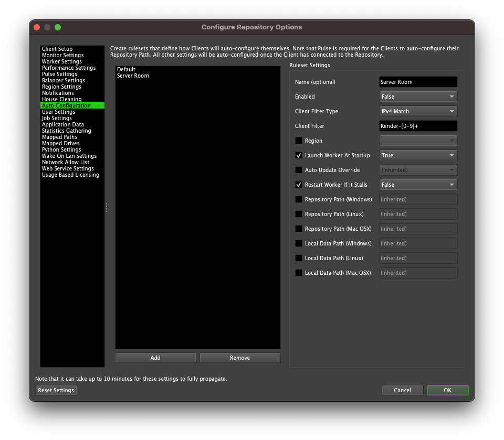504x440 pixels.
Task: Confirm changes with the OK button
Action: 447,390
